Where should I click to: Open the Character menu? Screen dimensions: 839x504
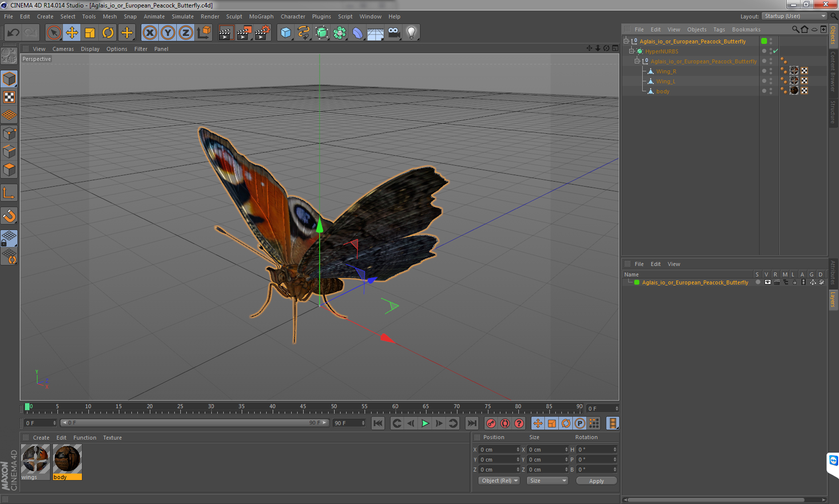293,16
